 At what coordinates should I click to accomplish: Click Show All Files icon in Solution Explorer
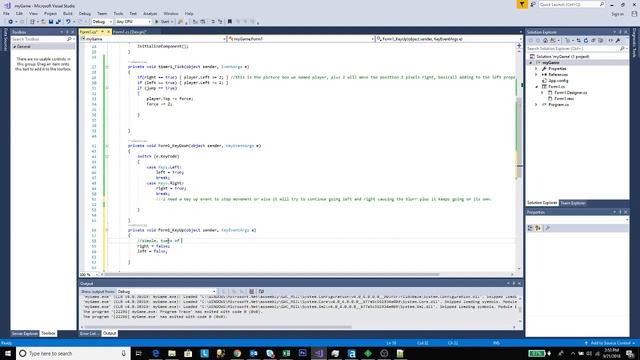pyautogui.click(x=601, y=40)
